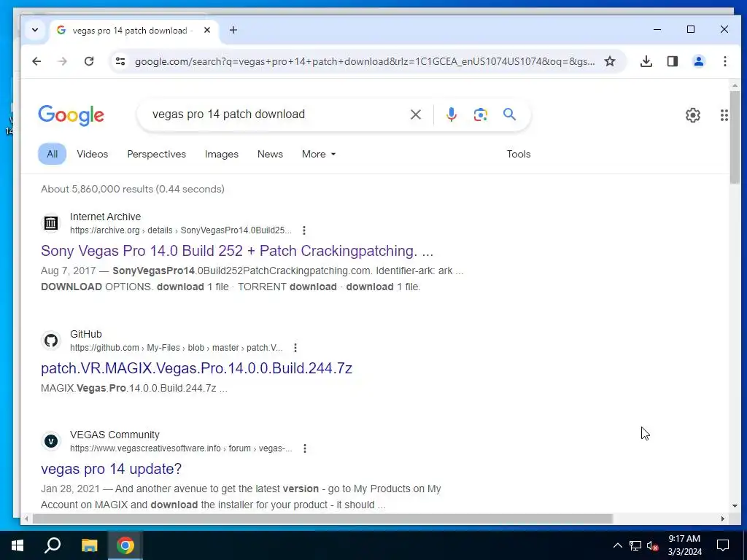Screen dimensions: 747x560
Task: Open more options for Internet Archive result
Action: click(x=304, y=230)
